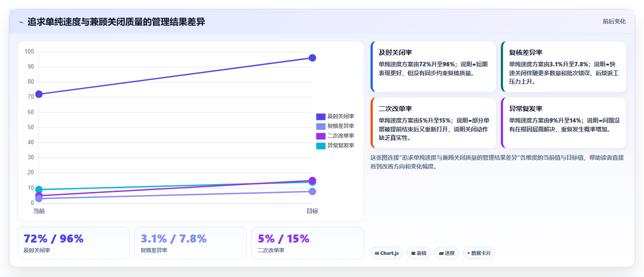
Task: Click the 表格 tag
Action: coord(418,253)
